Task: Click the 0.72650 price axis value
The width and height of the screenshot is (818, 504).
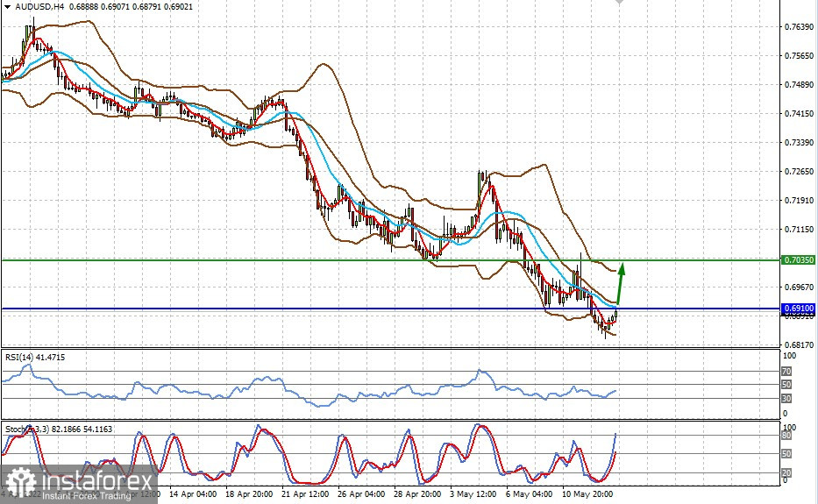Action: point(799,171)
